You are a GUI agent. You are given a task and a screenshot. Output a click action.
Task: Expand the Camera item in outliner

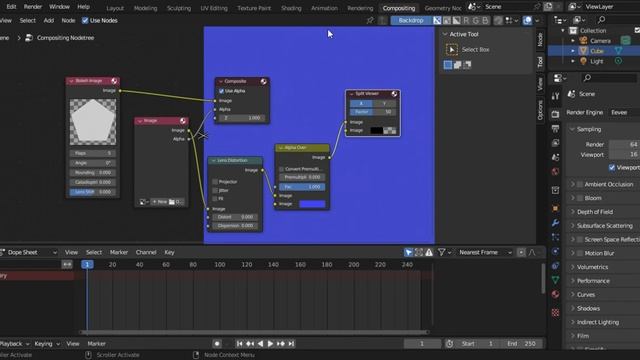pos(573,41)
